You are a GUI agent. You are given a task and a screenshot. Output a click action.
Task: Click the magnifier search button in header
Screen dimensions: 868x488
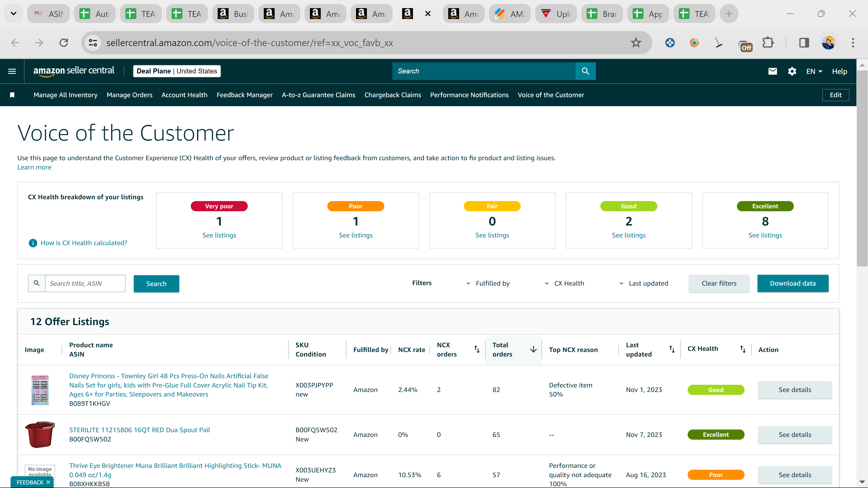pyautogui.click(x=585, y=71)
